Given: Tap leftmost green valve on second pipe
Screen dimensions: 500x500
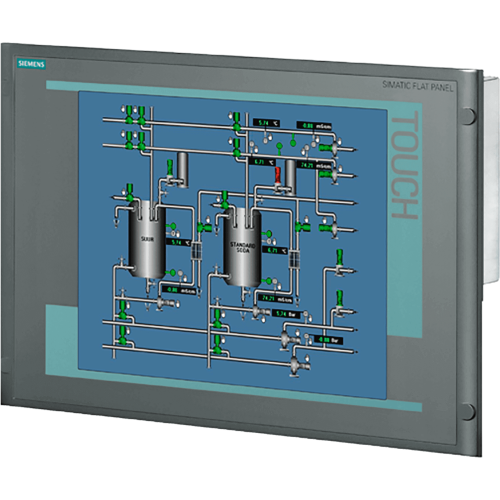Looking at the screenshot, I should click(129, 141).
